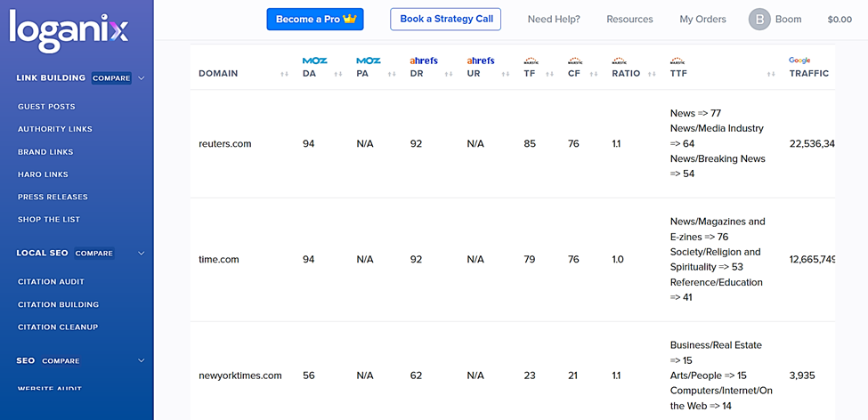Click the Moz logo above PA

pos(369,61)
